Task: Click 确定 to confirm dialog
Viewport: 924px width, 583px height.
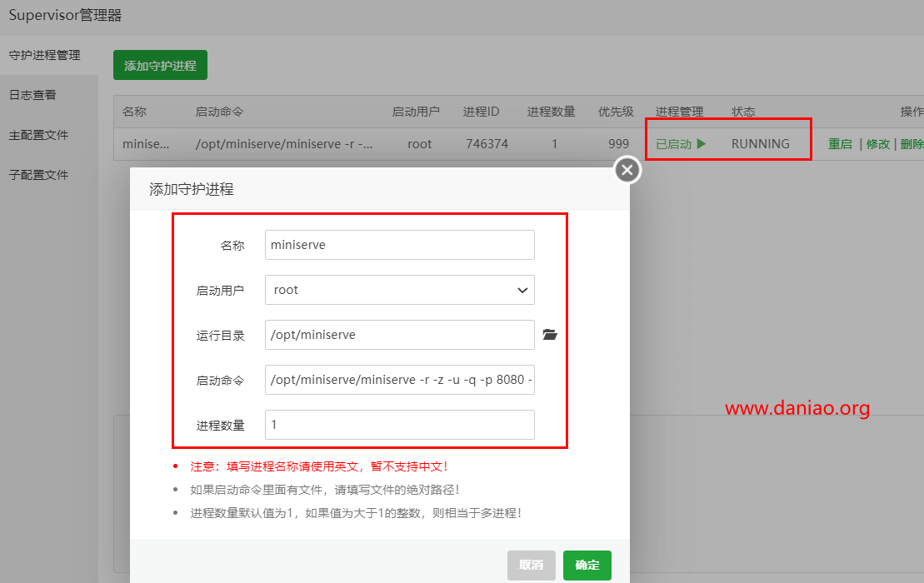Action: [x=587, y=566]
